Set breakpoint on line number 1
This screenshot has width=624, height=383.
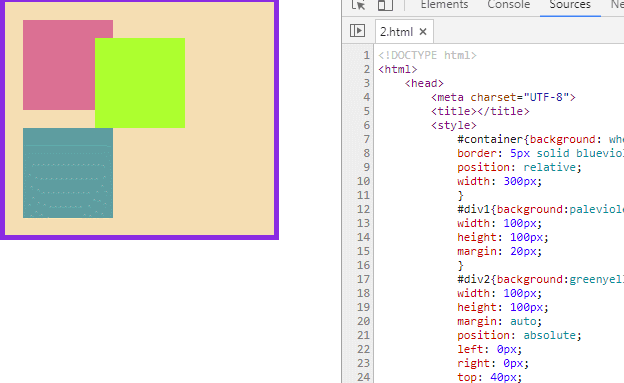(x=366, y=55)
